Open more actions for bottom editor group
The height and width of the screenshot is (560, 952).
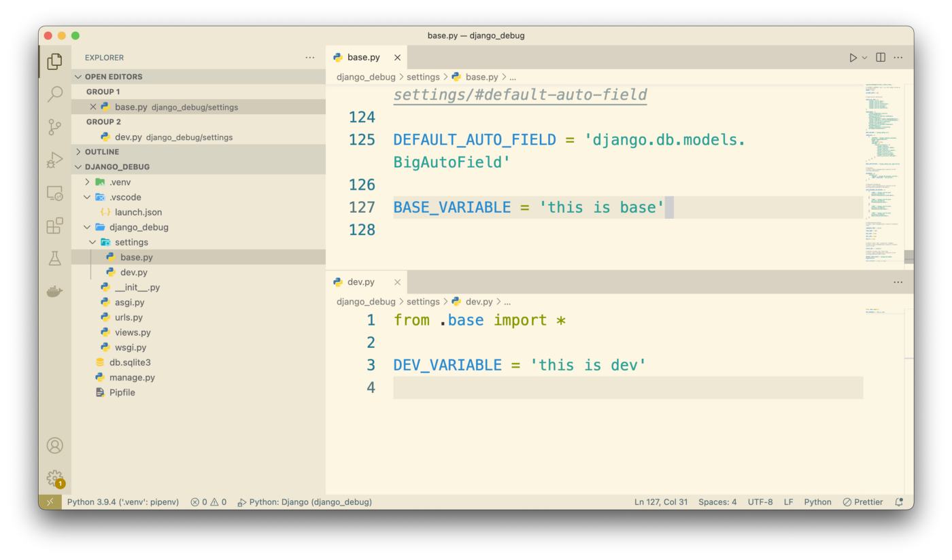click(898, 282)
